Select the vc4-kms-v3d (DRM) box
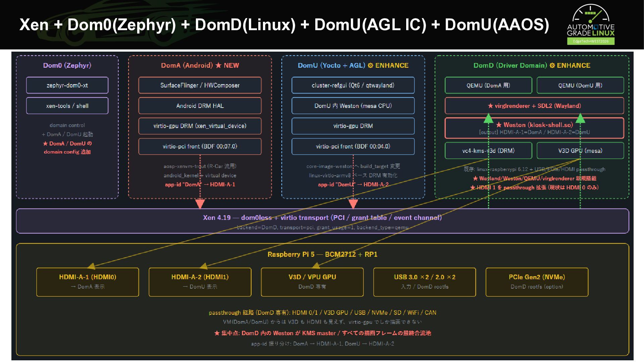 tap(488, 150)
